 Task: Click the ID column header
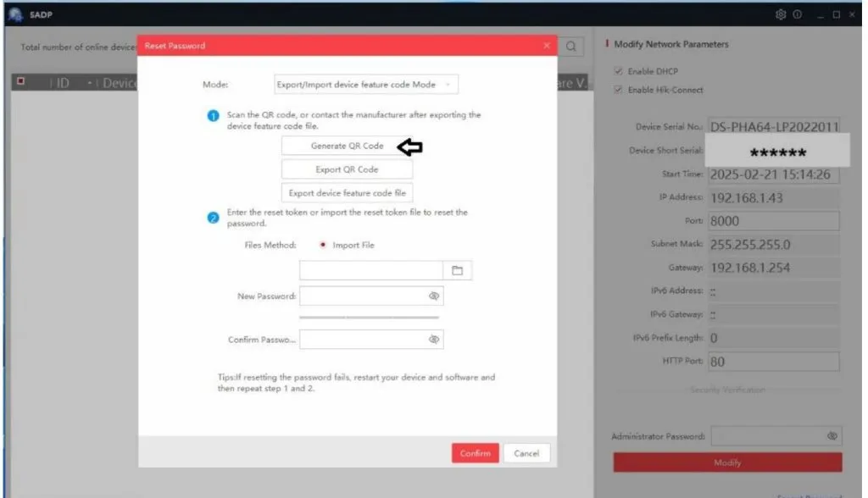63,83
